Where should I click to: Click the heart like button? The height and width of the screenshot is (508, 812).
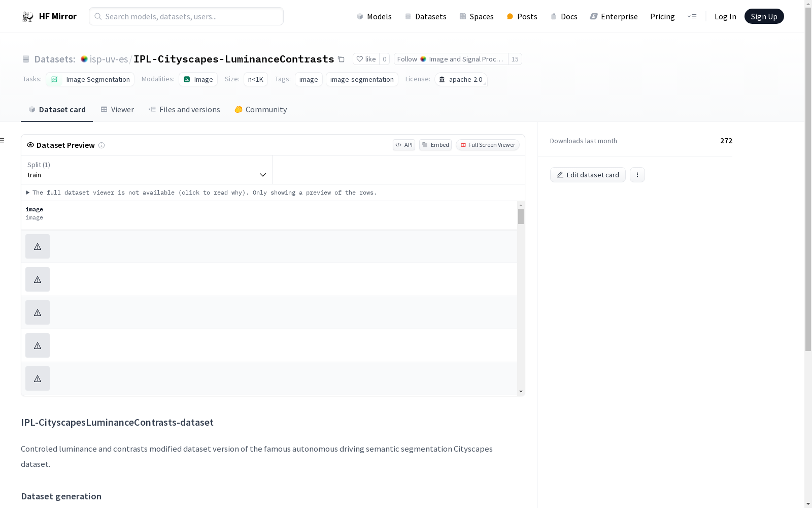[x=366, y=59]
